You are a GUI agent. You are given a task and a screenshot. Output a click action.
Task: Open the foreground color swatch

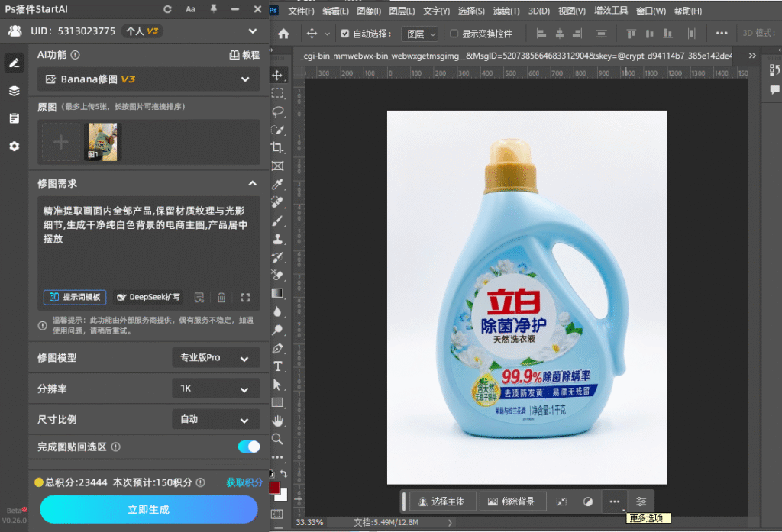(x=274, y=487)
